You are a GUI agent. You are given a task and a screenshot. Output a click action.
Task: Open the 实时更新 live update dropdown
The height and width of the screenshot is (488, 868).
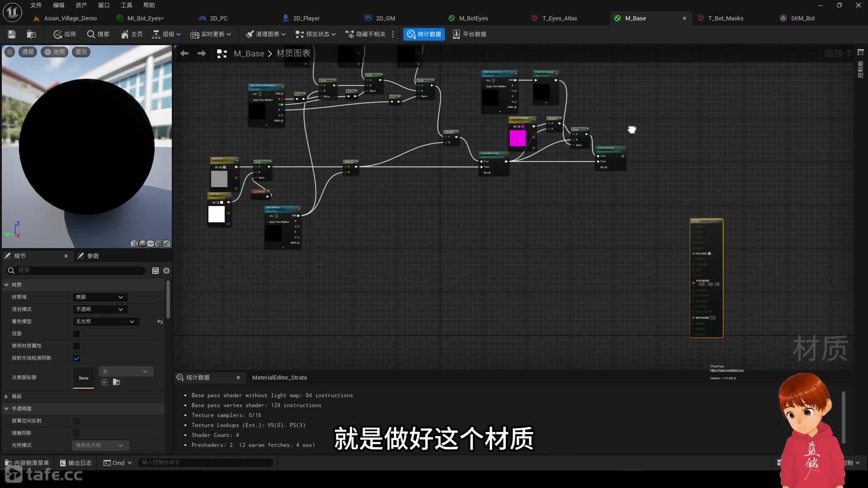211,34
